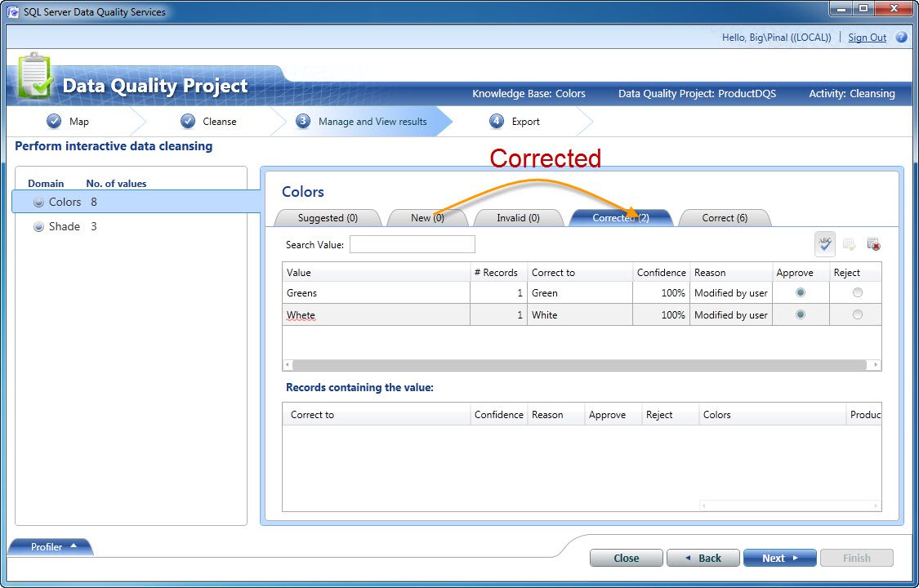Click the Close button
The height and width of the screenshot is (588, 919).
(x=626, y=558)
